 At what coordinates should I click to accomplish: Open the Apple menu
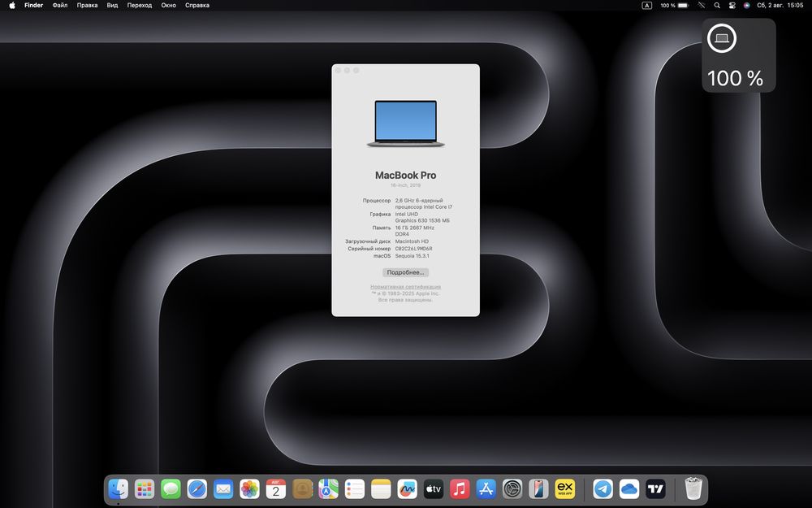pos(12,5)
